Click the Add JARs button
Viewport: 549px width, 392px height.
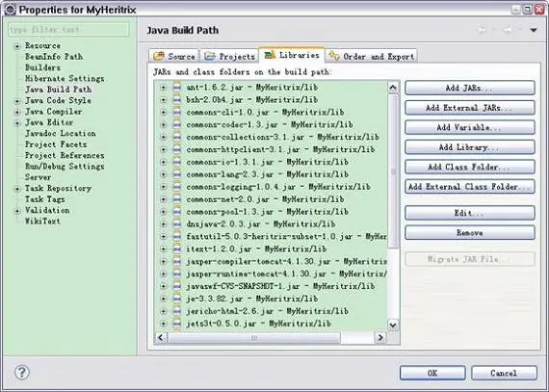[x=470, y=88]
